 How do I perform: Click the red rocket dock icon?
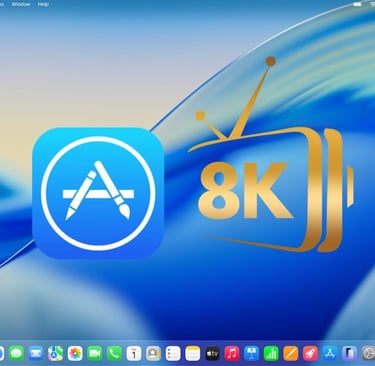[x=310, y=353]
